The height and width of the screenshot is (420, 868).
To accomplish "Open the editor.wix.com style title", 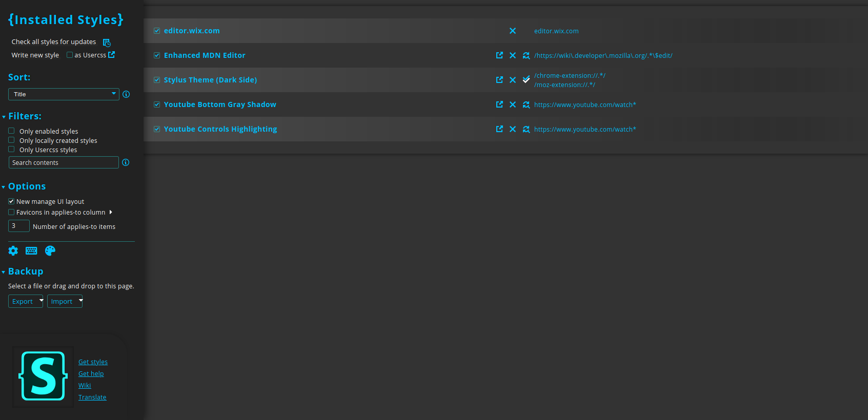I will (x=192, y=31).
